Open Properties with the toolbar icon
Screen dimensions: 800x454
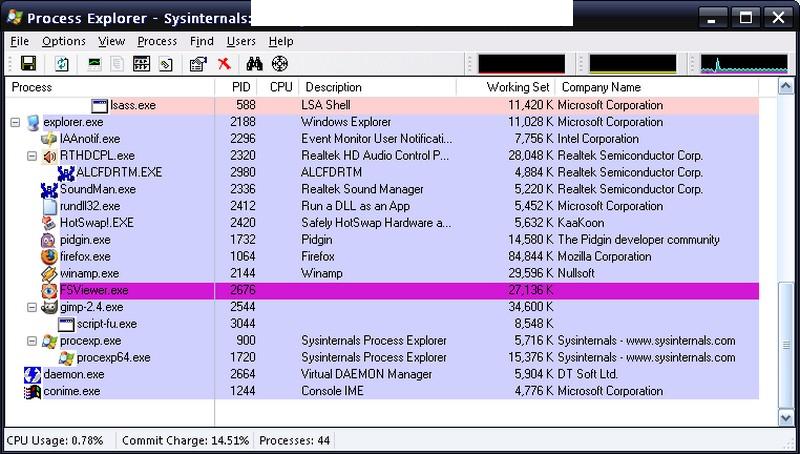click(x=198, y=64)
